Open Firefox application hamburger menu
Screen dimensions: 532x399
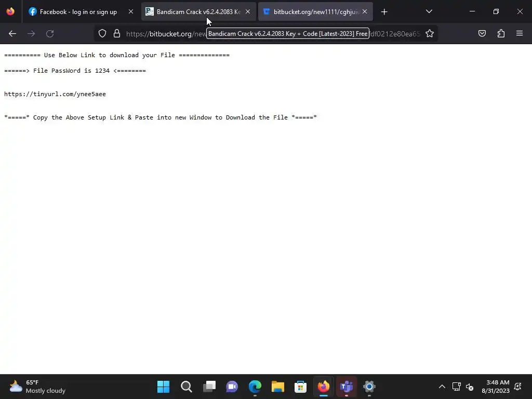point(520,34)
